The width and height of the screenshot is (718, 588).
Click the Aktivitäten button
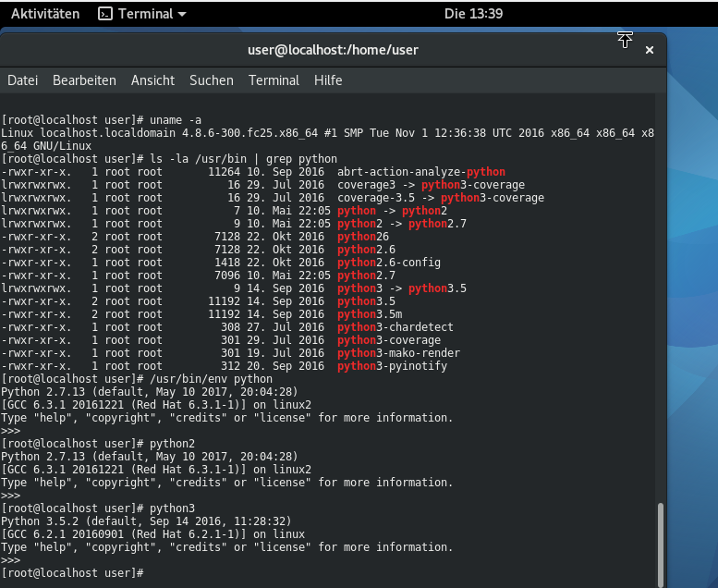45,14
